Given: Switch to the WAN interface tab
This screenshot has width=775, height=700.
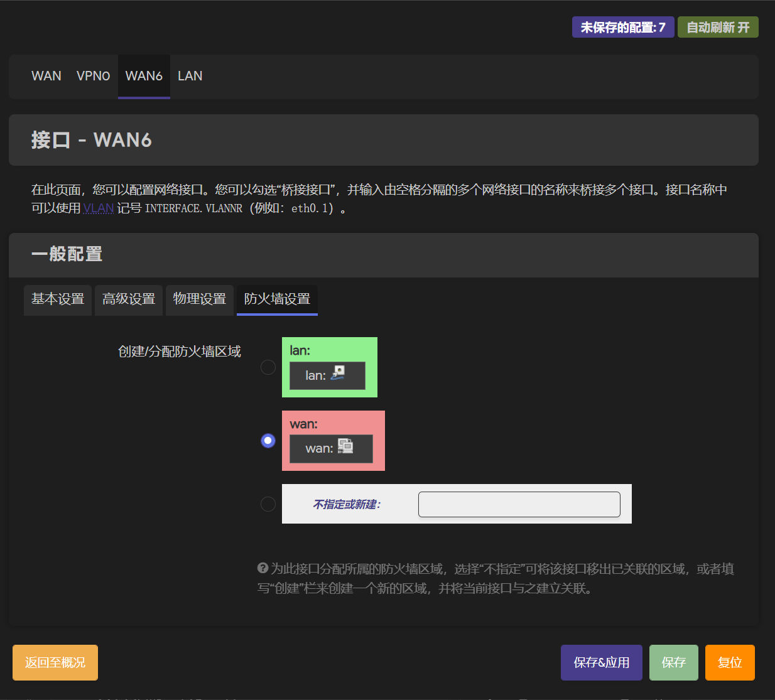Looking at the screenshot, I should click(46, 76).
